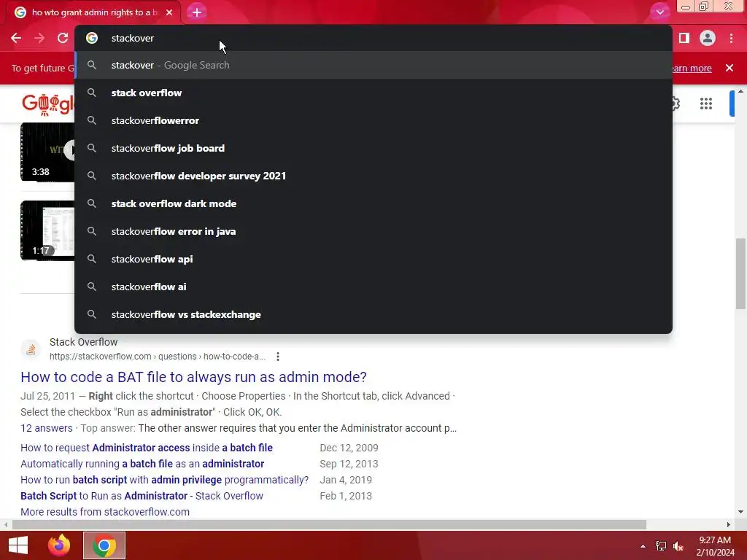Click the Chrome taskbar icon

pos(104,545)
